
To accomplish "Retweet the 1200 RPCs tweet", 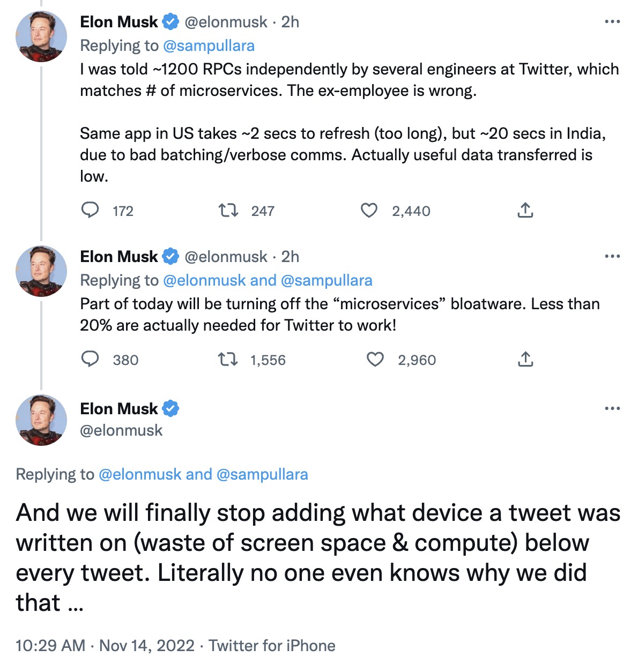I will (x=229, y=210).
